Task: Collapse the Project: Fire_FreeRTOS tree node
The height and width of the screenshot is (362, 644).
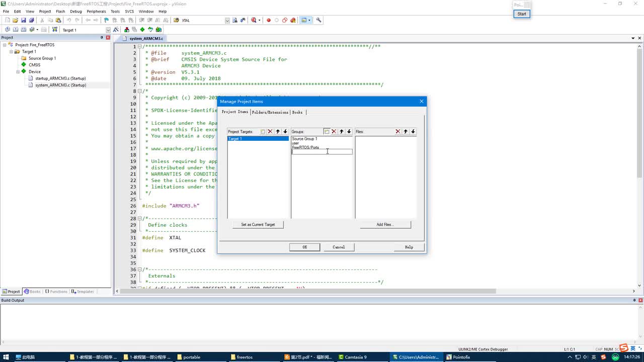Action: click(5, 45)
